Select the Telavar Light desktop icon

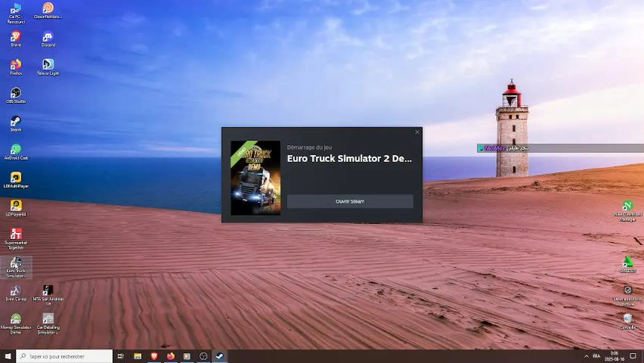pos(48,67)
